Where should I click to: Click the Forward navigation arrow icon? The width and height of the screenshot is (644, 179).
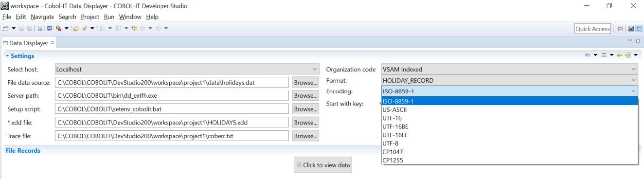159,28
